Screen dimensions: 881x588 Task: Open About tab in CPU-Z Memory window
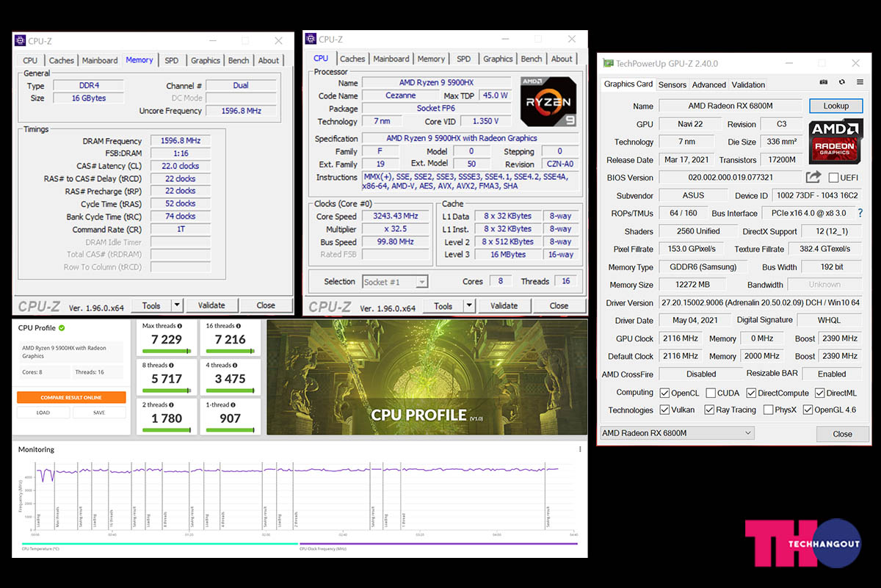(269, 60)
